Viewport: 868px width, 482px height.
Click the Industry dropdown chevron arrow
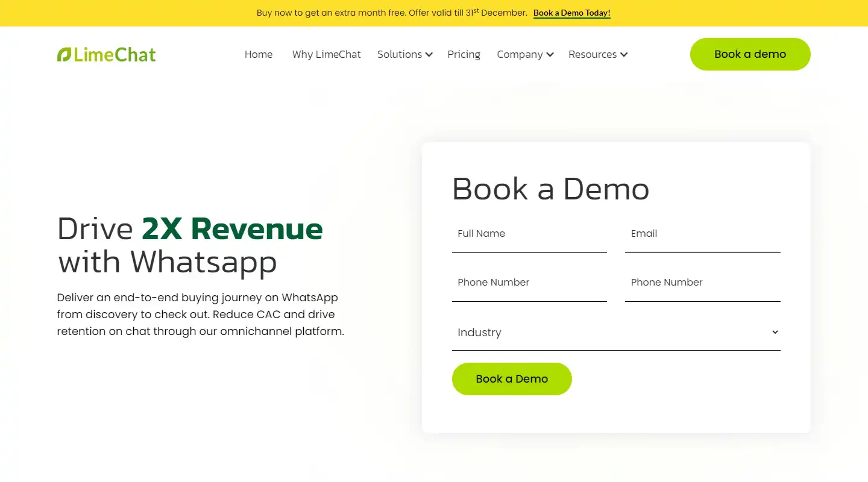pyautogui.click(x=775, y=332)
